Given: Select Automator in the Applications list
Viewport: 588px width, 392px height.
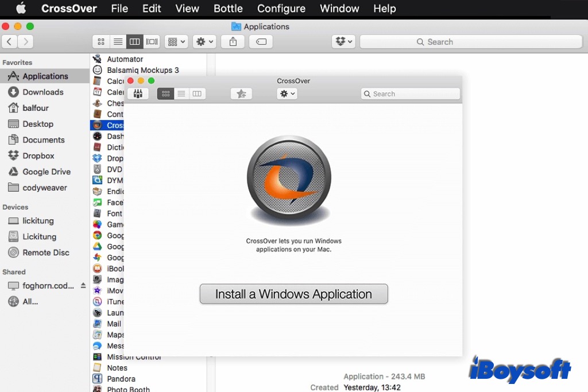Looking at the screenshot, I should coord(125,59).
